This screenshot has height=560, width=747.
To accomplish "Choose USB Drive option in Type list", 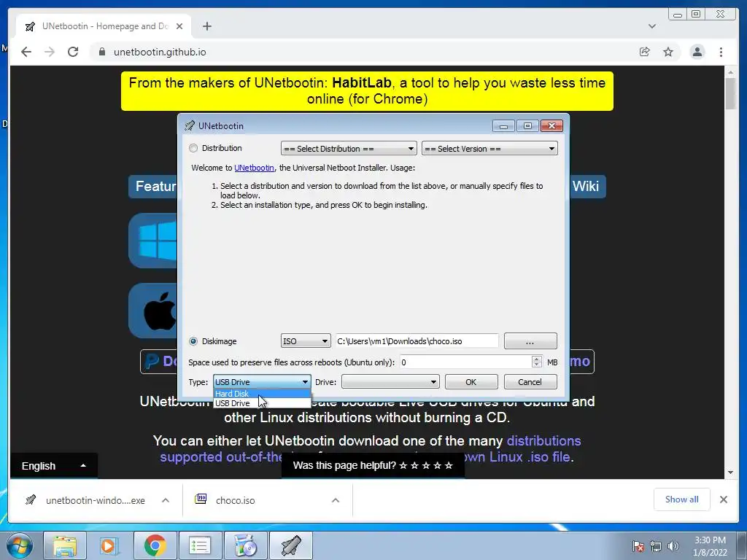I will tap(262, 402).
